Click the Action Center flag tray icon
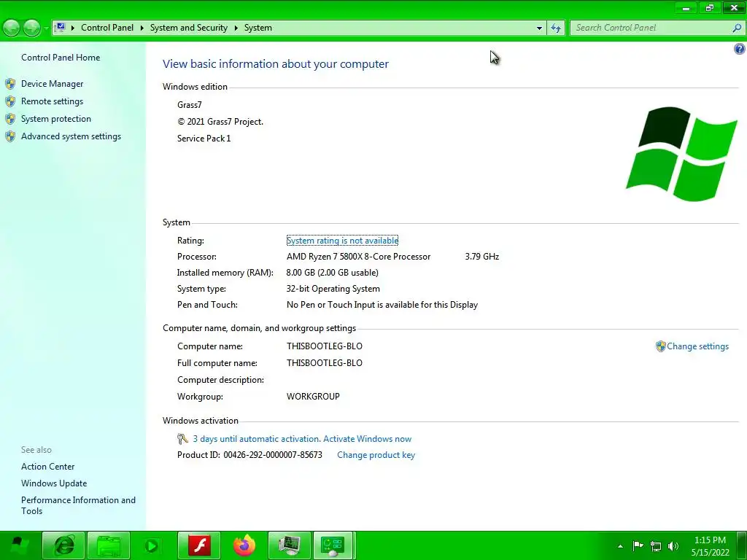Viewport: 747px width, 560px height. pos(638,545)
